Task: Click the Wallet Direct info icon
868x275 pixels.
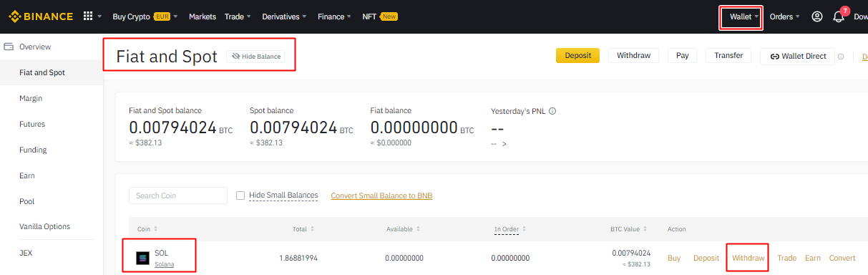Action: 841,57
